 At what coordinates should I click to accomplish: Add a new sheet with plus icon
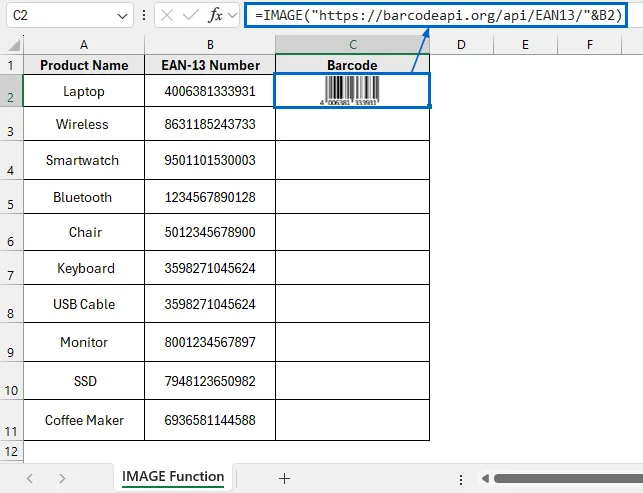click(x=284, y=478)
